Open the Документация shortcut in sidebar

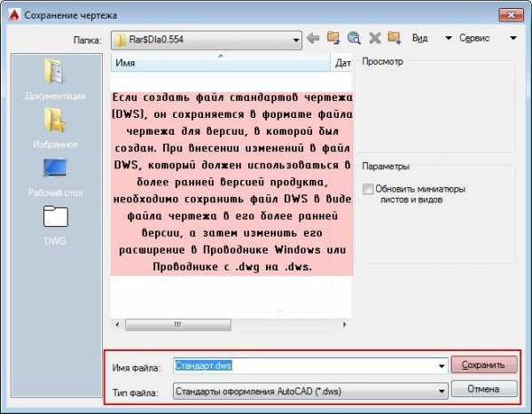point(55,80)
